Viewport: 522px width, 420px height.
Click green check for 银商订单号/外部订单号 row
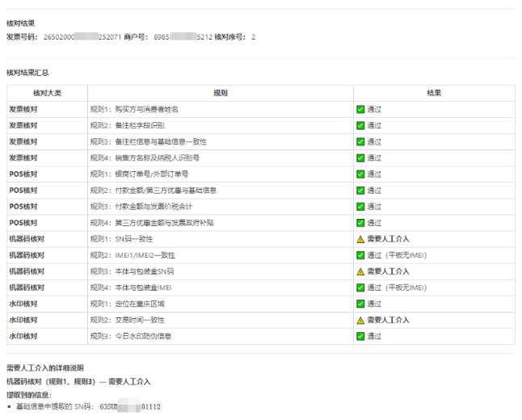(x=360, y=174)
